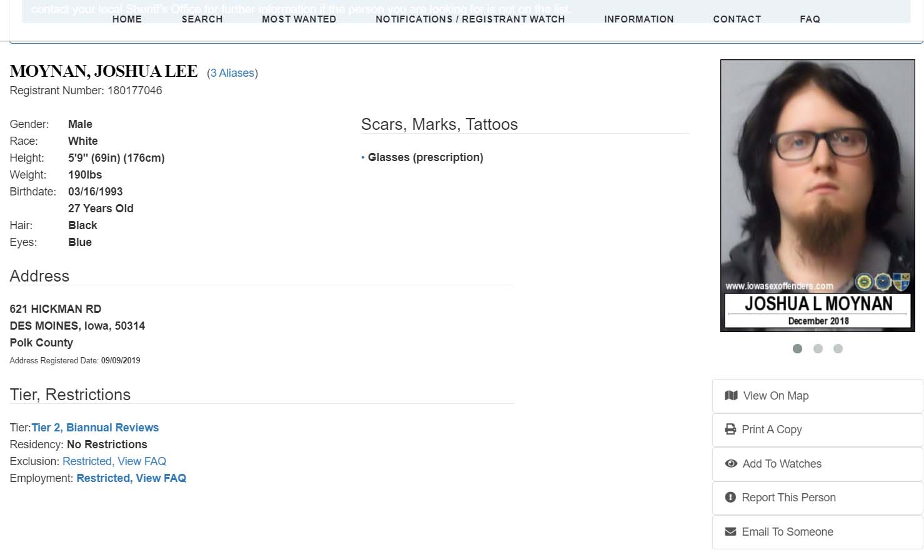Click the Residency No Restrictions text
This screenshot has width=924, height=560.
(x=78, y=445)
